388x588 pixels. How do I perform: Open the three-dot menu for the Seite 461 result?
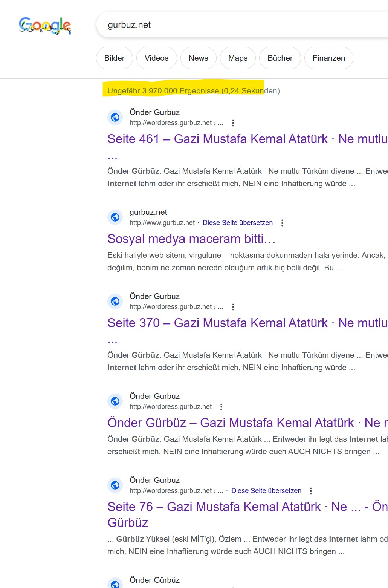(233, 123)
